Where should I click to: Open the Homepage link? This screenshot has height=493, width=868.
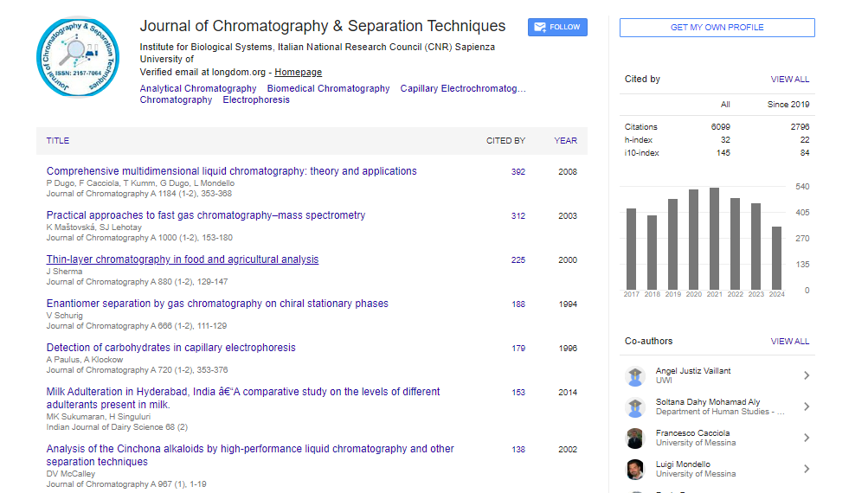coord(298,73)
